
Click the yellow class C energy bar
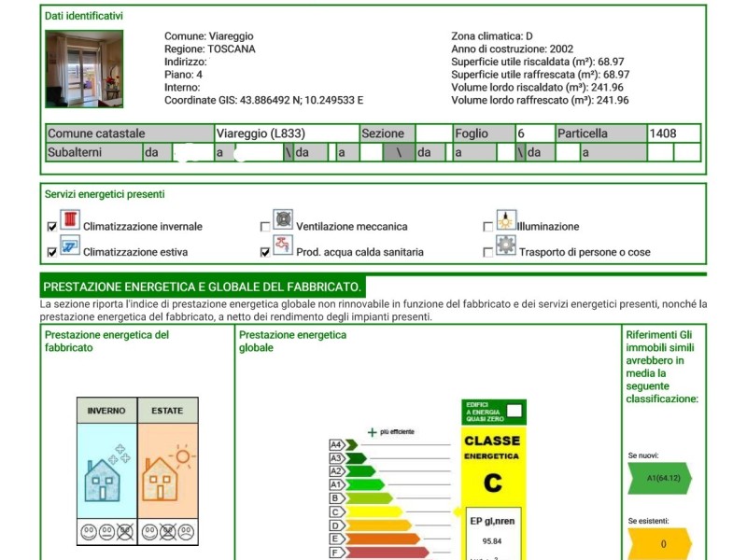[374, 511]
